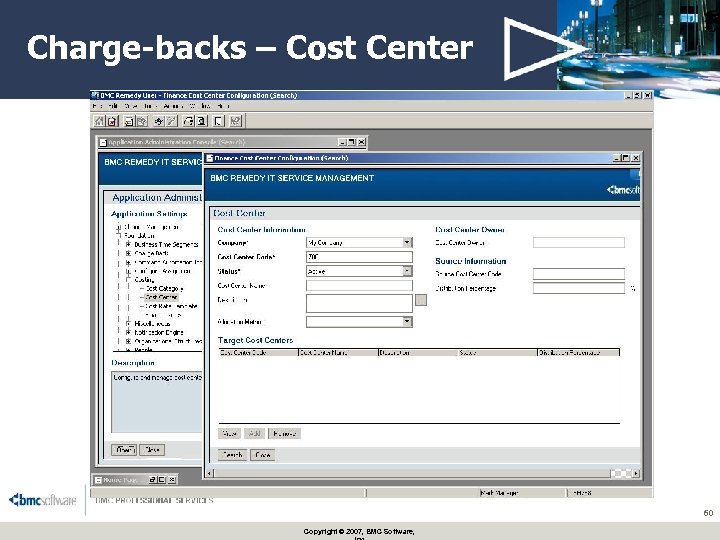Viewport: 720px width, 540px height.
Task: Click the ninth toolbar page icon
Action: point(219,121)
